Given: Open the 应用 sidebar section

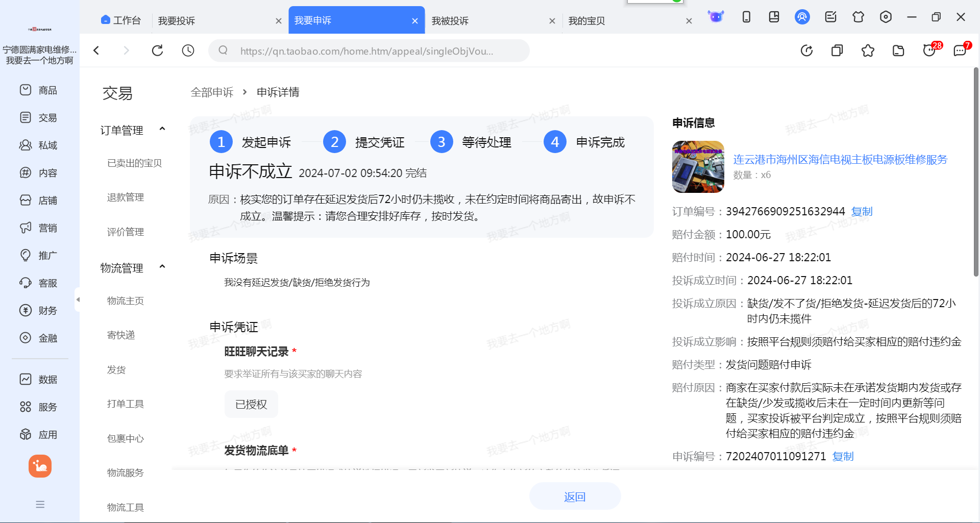Looking at the screenshot, I should 39,435.
